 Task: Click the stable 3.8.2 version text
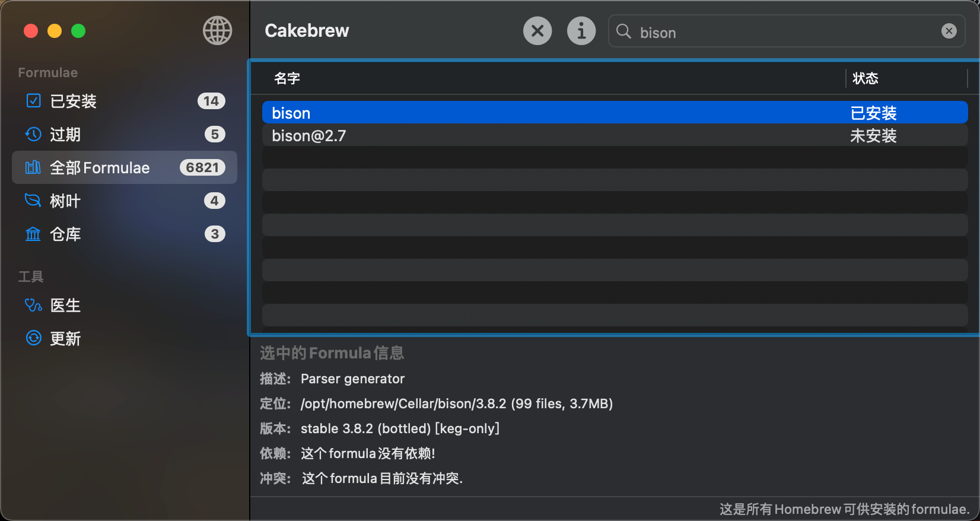coord(400,428)
